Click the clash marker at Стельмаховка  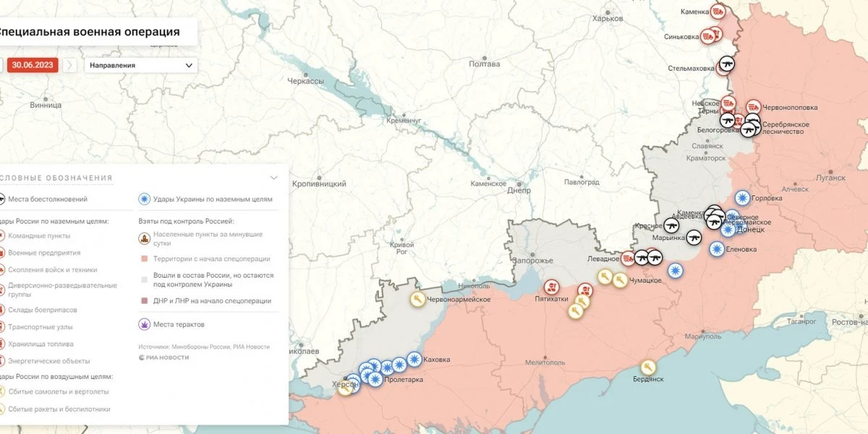726,66
